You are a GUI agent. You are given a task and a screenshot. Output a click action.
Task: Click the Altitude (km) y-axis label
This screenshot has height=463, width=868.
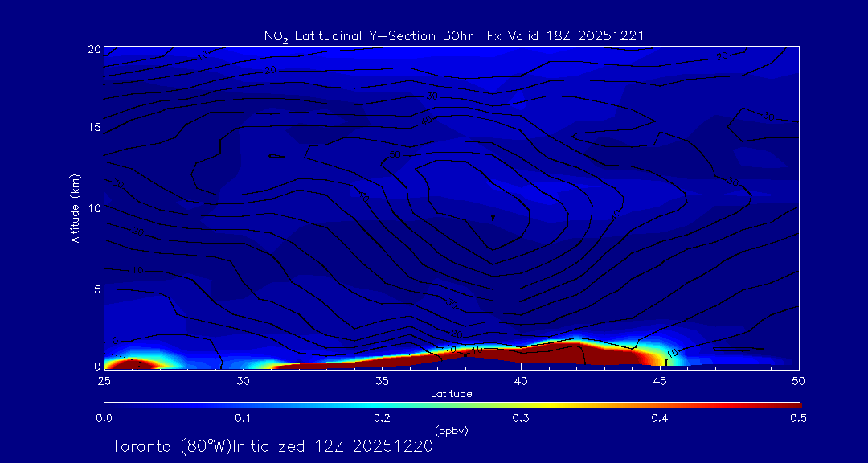pyautogui.click(x=75, y=208)
